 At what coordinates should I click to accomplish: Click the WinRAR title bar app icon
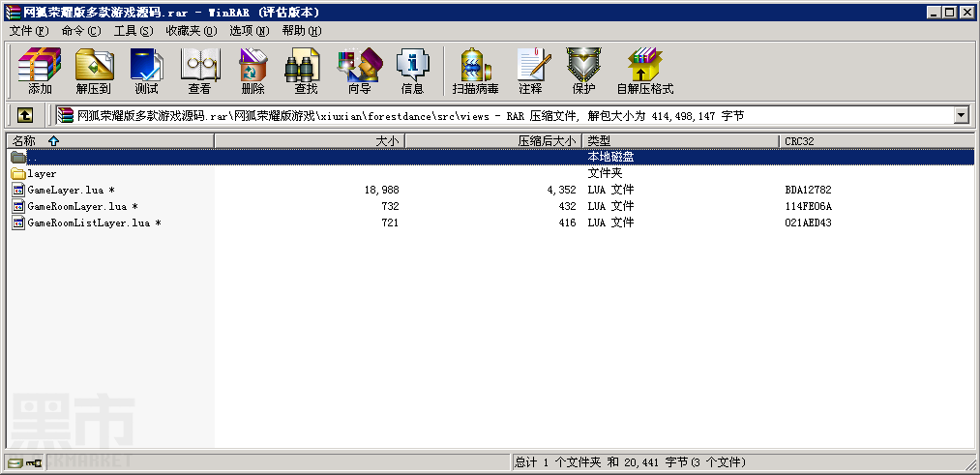click(x=12, y=12)
